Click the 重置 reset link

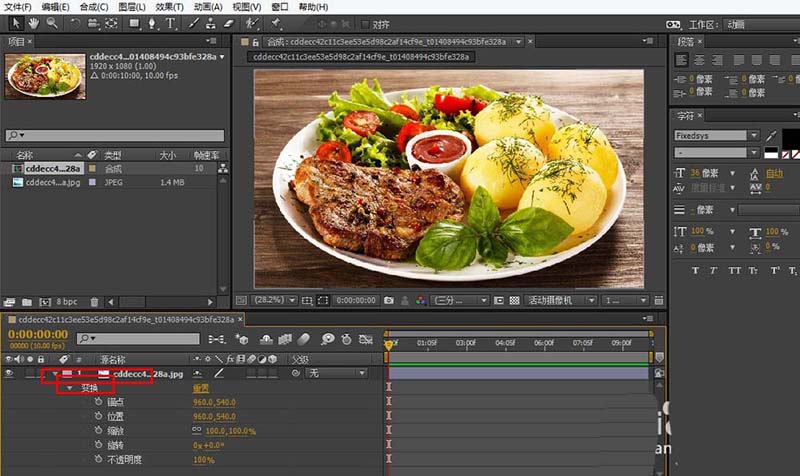pos(201,389)
